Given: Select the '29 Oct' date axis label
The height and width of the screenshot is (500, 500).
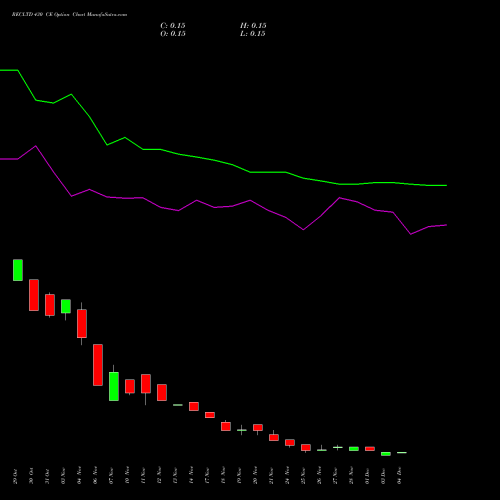Looking at the screenshot, I should pyautogui.click(x=15, y=476).
